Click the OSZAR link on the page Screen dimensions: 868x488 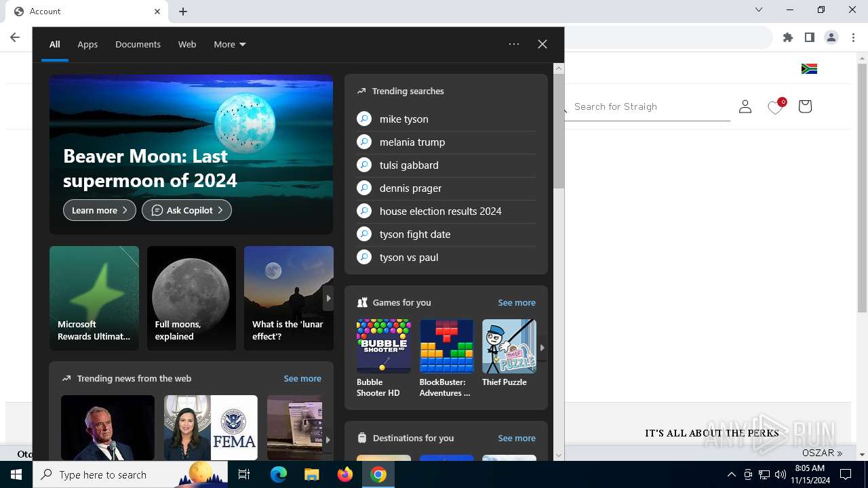click(822, 453)
